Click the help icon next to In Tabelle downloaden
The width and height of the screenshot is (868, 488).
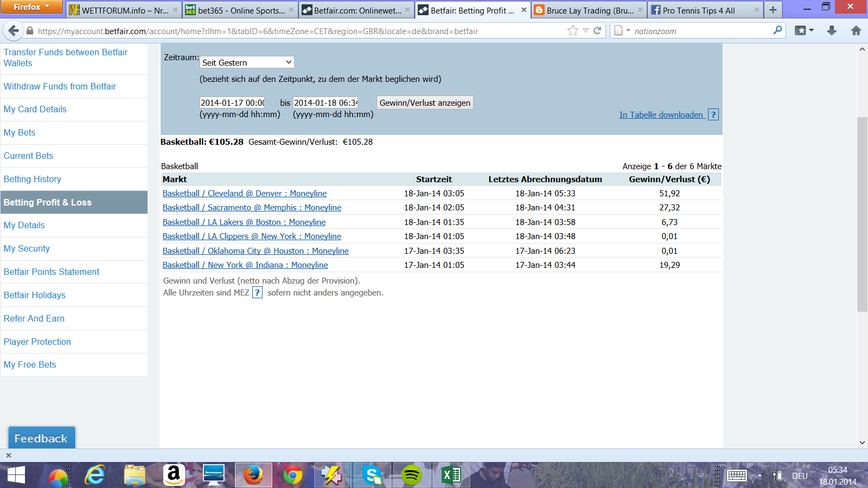tap(713, 114)
